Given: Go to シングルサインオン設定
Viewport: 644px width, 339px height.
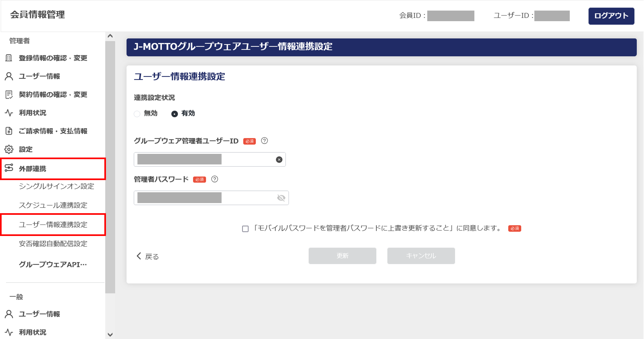Looking at the screenshot, I should click(x=57, y=186).
